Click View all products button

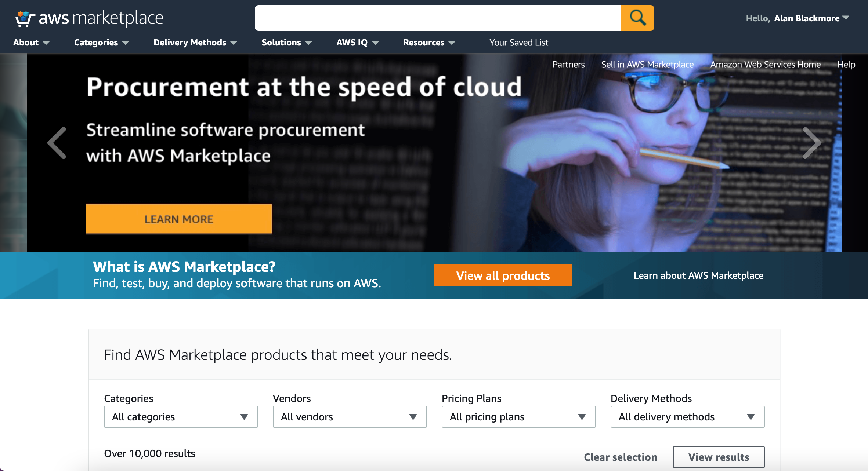point(503,275)
